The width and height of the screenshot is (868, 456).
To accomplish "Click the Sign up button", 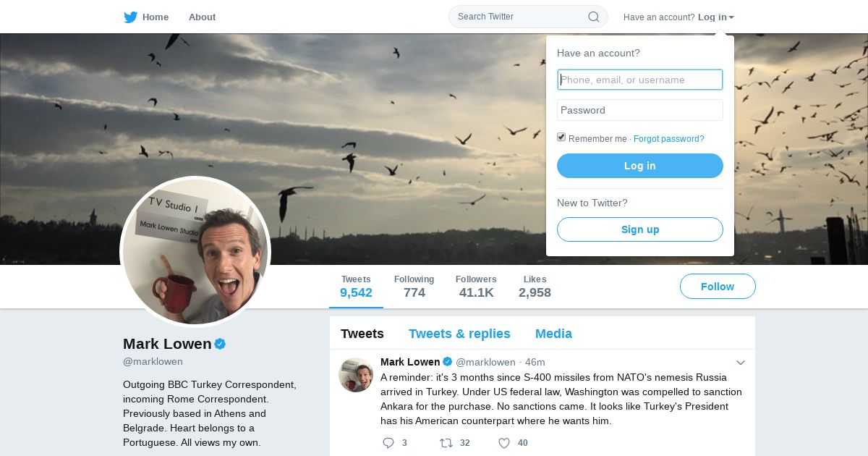I will click(639, 229).
